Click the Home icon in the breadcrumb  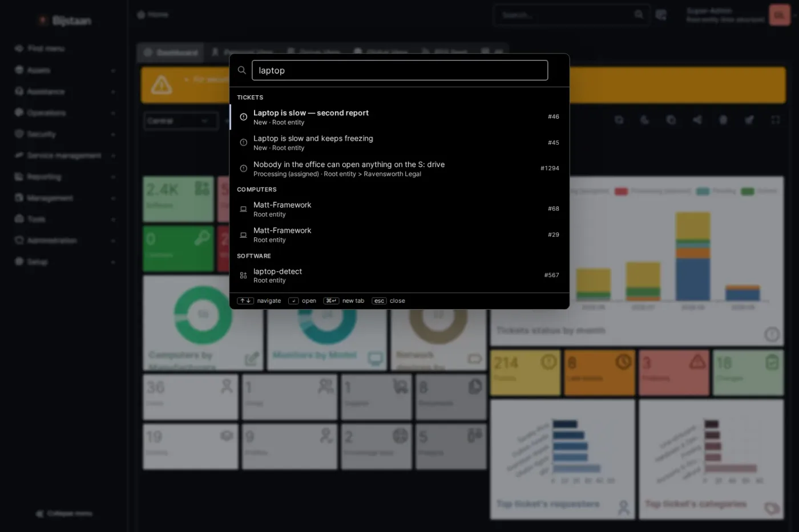coord(141,14)
